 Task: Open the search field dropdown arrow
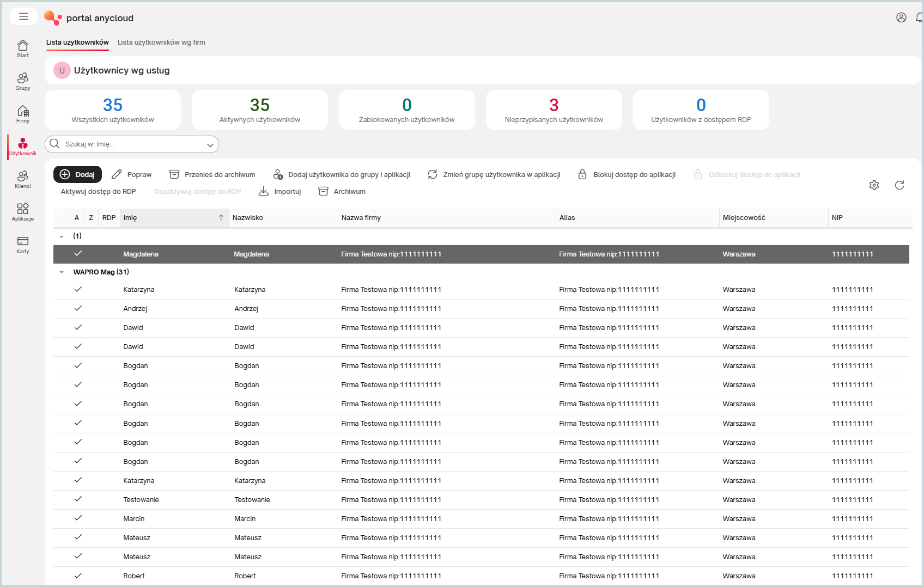click(210, 144)
